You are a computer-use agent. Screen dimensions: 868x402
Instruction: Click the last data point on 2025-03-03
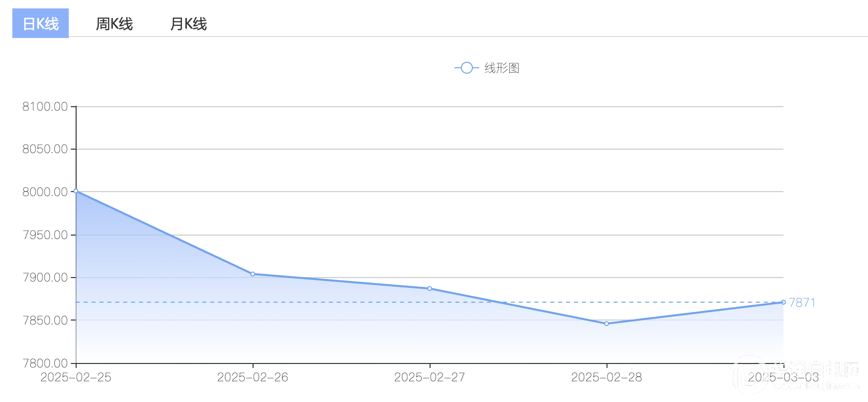tap(783, 302)
